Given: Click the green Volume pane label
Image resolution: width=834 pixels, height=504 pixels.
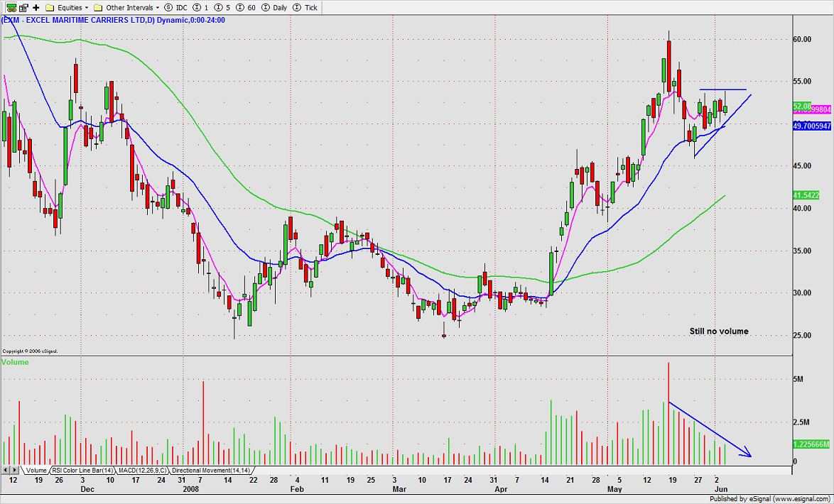Looking at the screenshot, I should click(15, 362).
